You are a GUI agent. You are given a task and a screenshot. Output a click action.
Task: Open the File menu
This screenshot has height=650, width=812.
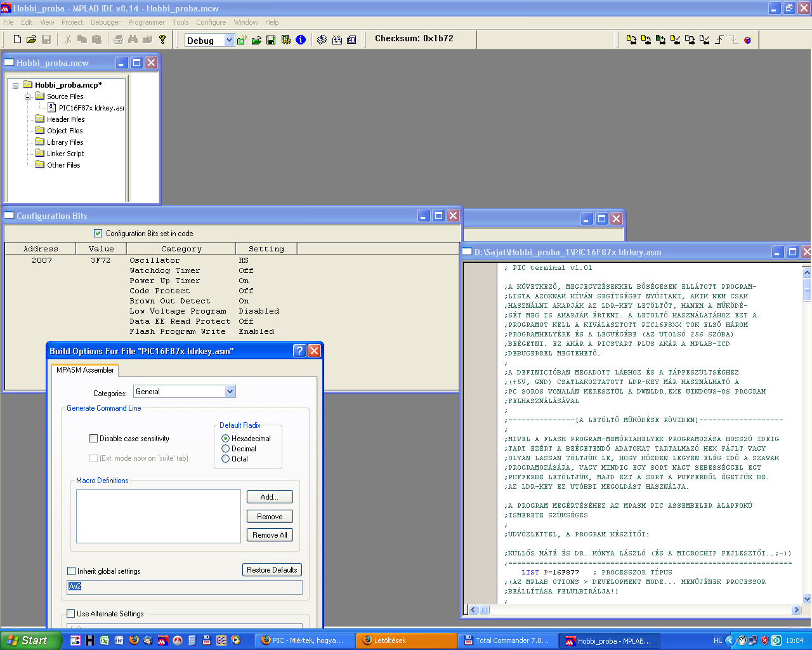click(8, 22)
